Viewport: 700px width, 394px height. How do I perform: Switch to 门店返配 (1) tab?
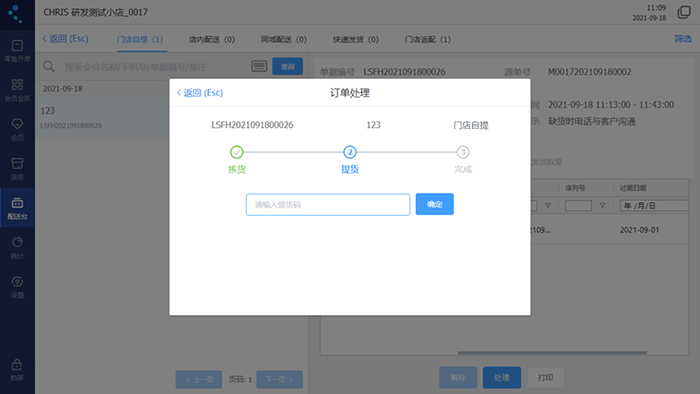coord(428,39)
